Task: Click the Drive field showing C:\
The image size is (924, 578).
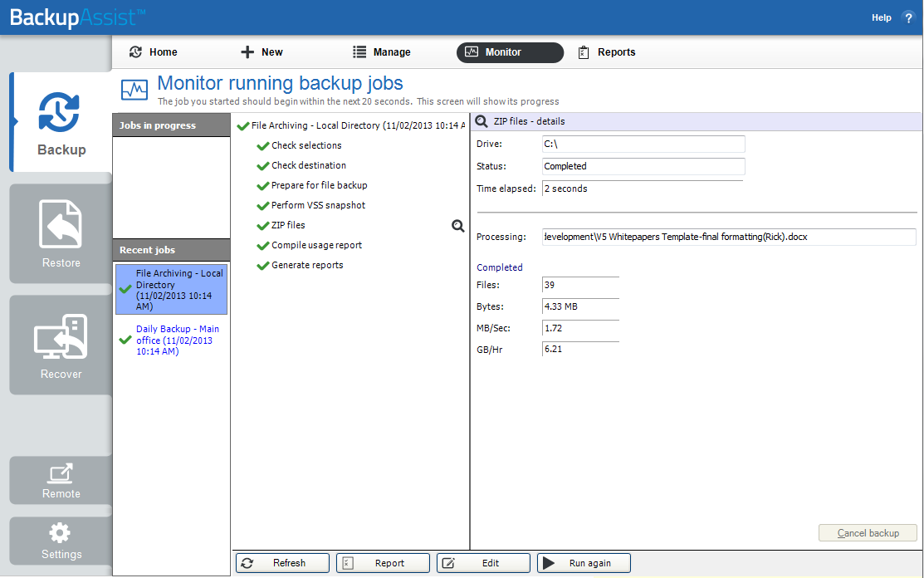Action: [x=643, y=144]
